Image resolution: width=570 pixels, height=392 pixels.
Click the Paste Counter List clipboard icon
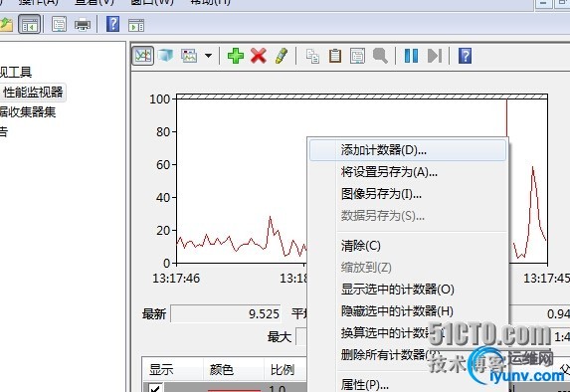(335, 56)
